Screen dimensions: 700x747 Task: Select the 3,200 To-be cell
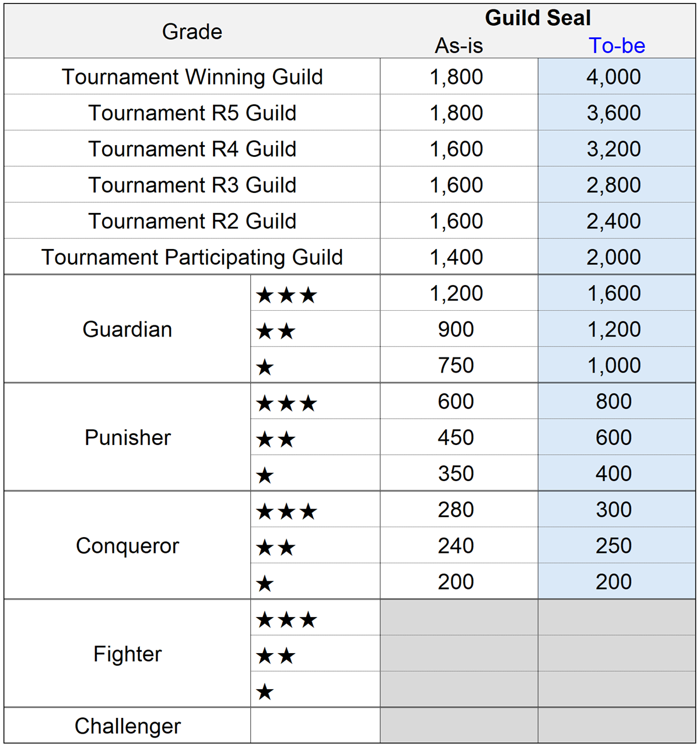point(614,149)
